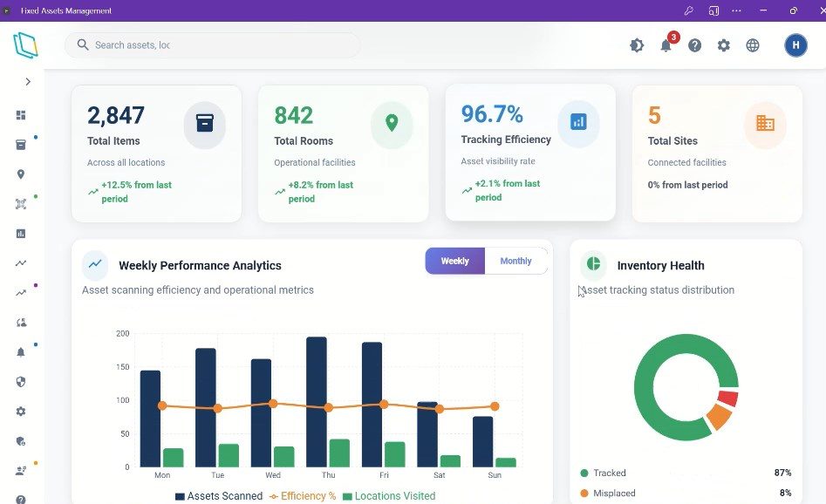Switch to the Monthly tab

click(515, 261)
